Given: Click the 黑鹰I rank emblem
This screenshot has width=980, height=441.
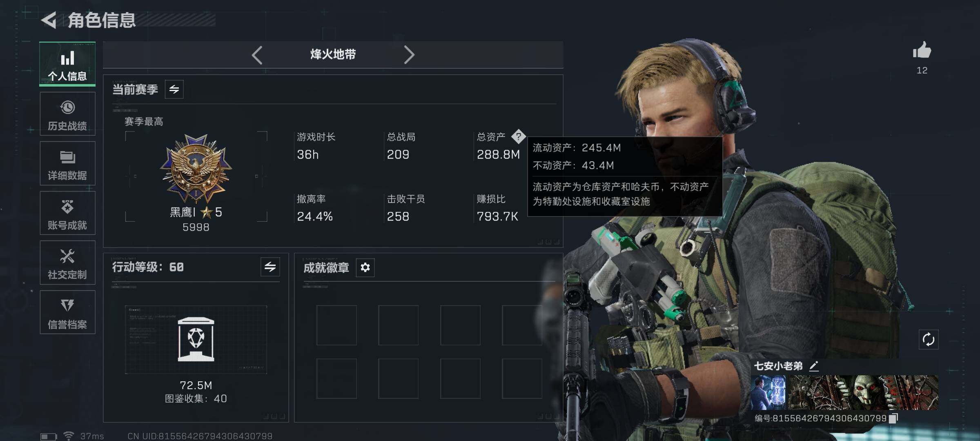Looking at the screenshot, I should pyautogui.click(x=196, y=169).
